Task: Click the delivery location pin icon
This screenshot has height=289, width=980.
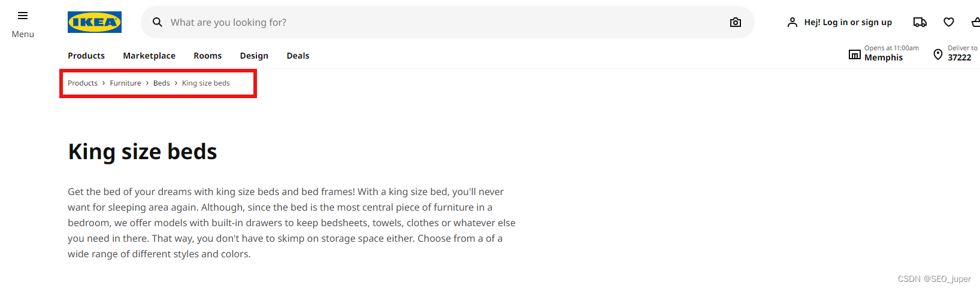Action: click(938, 54)
